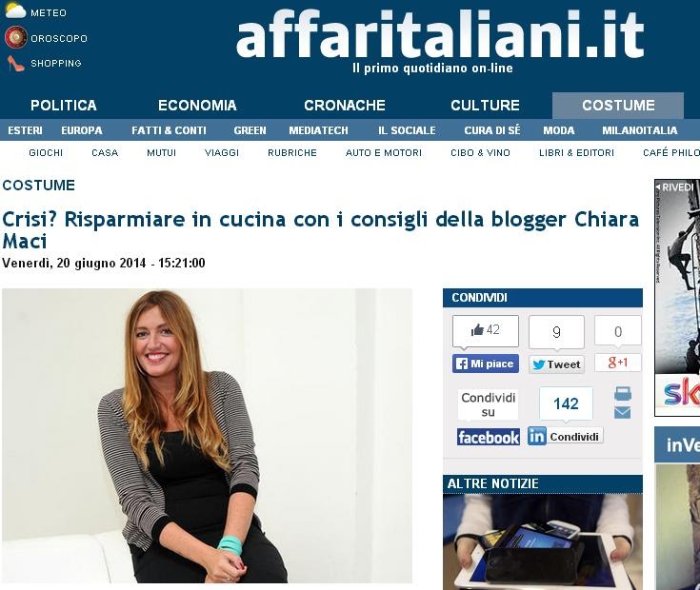Click the Facebook Mi piace button

pos(486,364)
